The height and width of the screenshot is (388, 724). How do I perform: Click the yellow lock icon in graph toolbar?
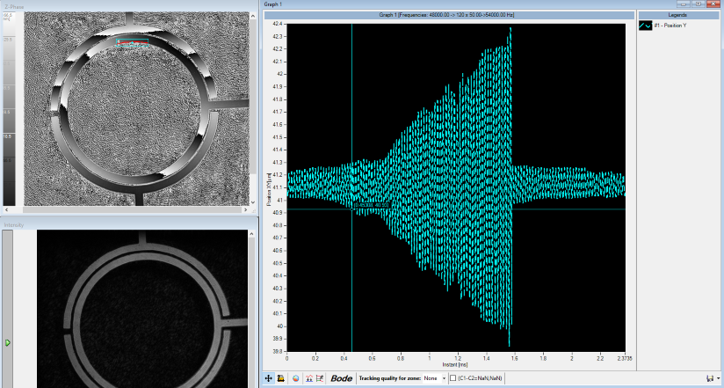tap(280, 378)
